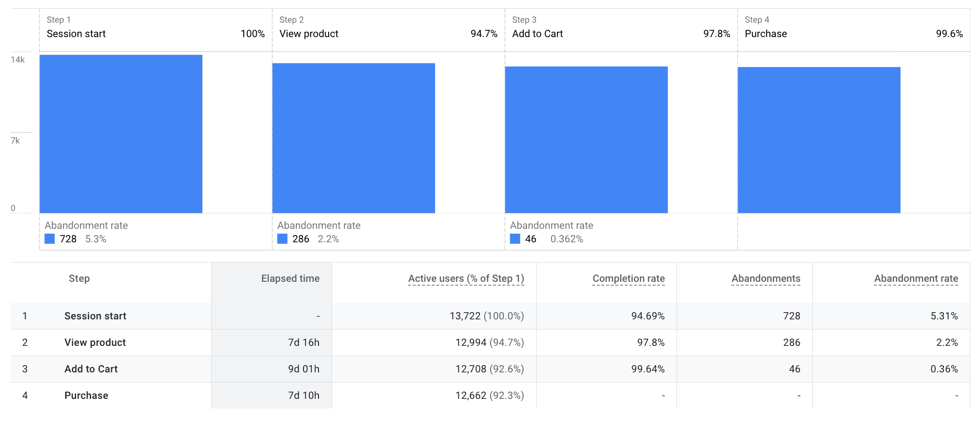Sort table by Abandonment rate column

916,278
